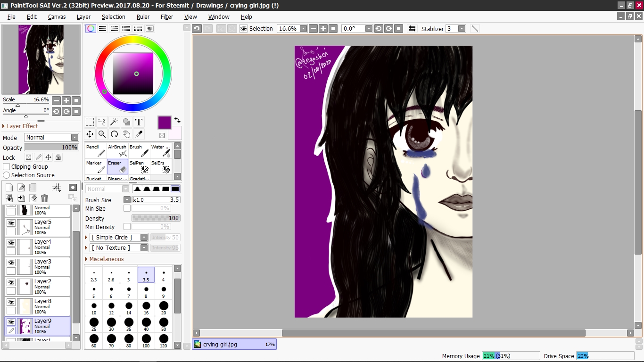Select the 10 brush size preset
Screen dimensions: 644x362
(94, 308)
